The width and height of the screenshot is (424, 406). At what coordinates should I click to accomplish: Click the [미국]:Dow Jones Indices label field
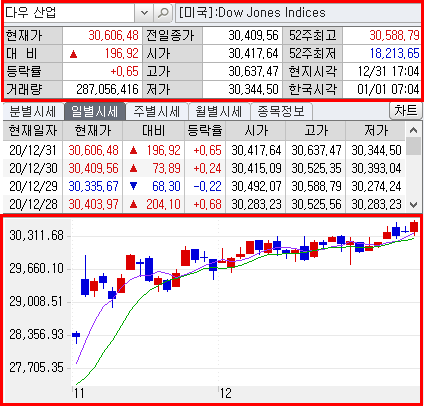click(x=298, y=13)
